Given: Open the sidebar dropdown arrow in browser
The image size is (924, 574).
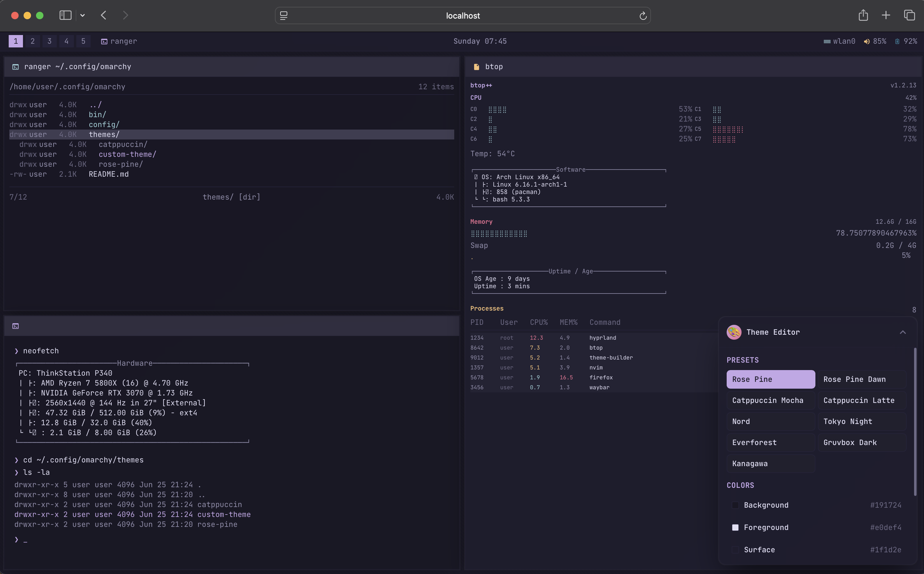Looking at the screenshot, I should pyautogui.click(x=83, y=15).
